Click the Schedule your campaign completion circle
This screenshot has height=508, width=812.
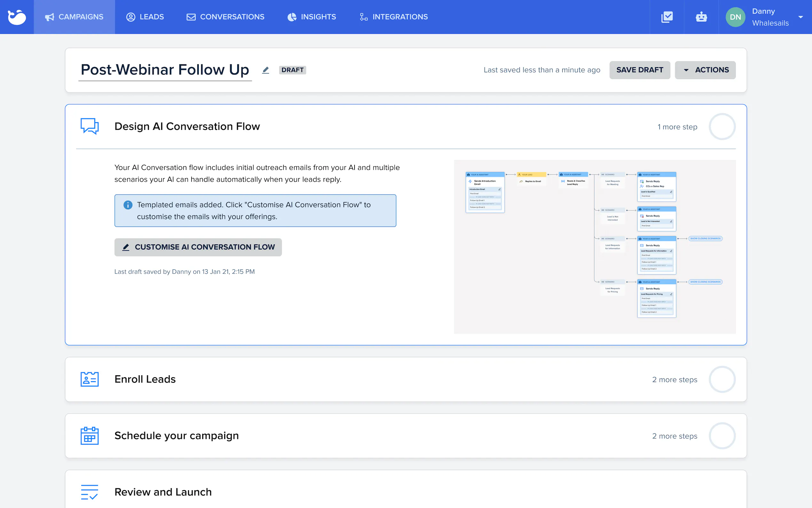722,436
